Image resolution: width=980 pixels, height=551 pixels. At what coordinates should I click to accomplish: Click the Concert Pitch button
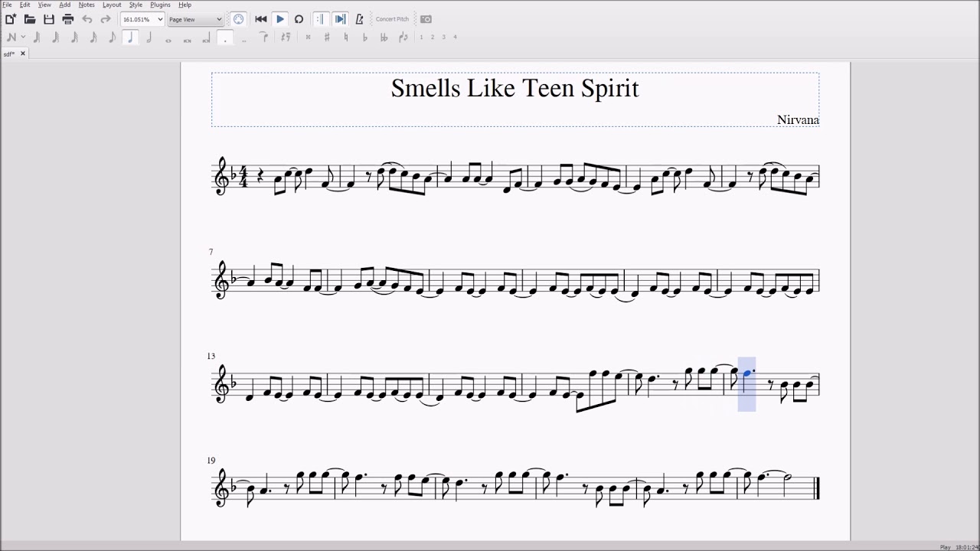(392, 19)
